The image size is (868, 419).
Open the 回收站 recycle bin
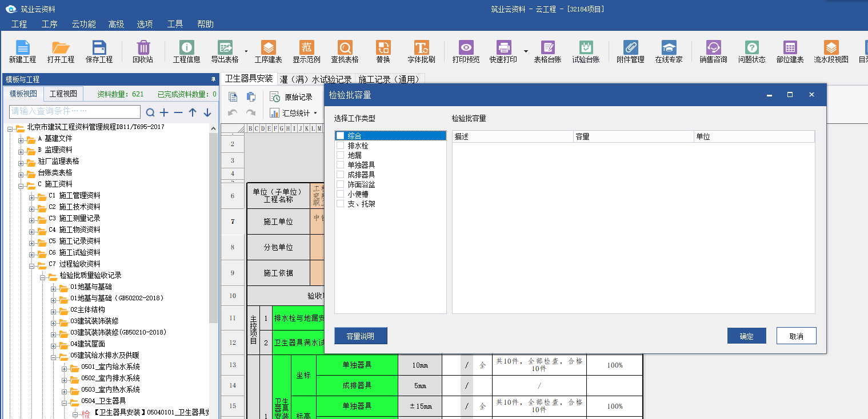[143, 52]
